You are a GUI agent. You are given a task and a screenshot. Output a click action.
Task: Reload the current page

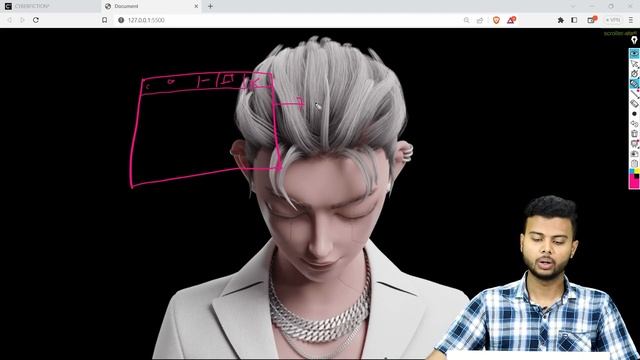coord(36,20)
